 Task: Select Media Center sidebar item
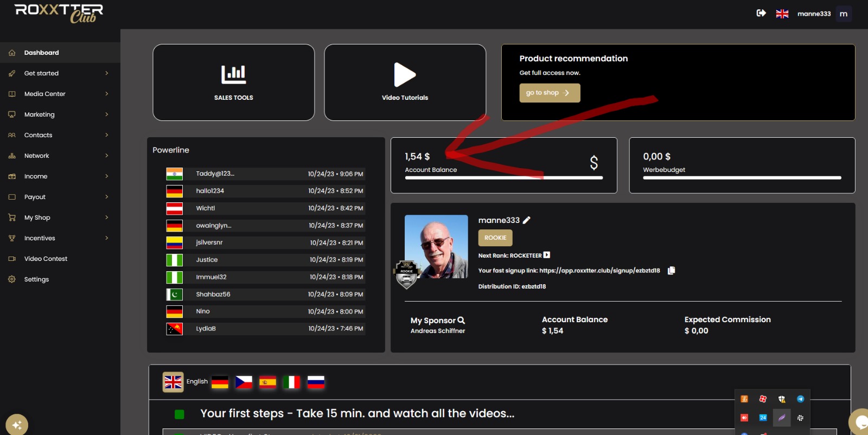pos(60,94)
